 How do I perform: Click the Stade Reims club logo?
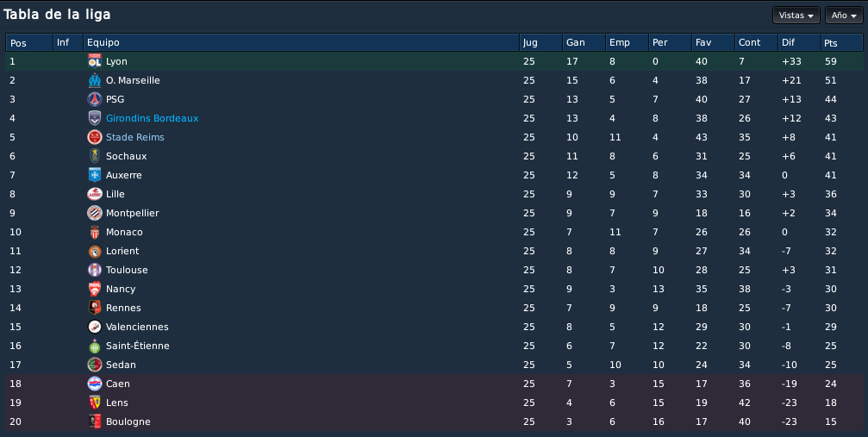[x=95, y=137]
